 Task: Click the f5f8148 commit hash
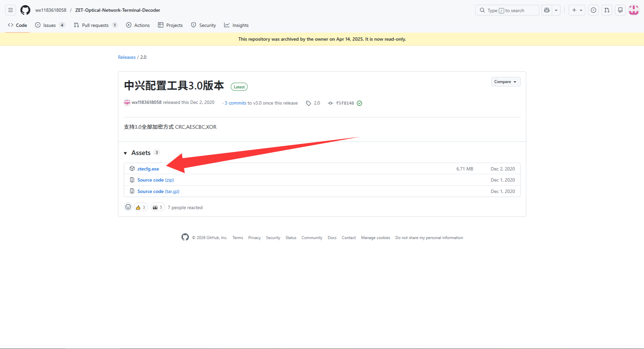click(x=344, y=103)
